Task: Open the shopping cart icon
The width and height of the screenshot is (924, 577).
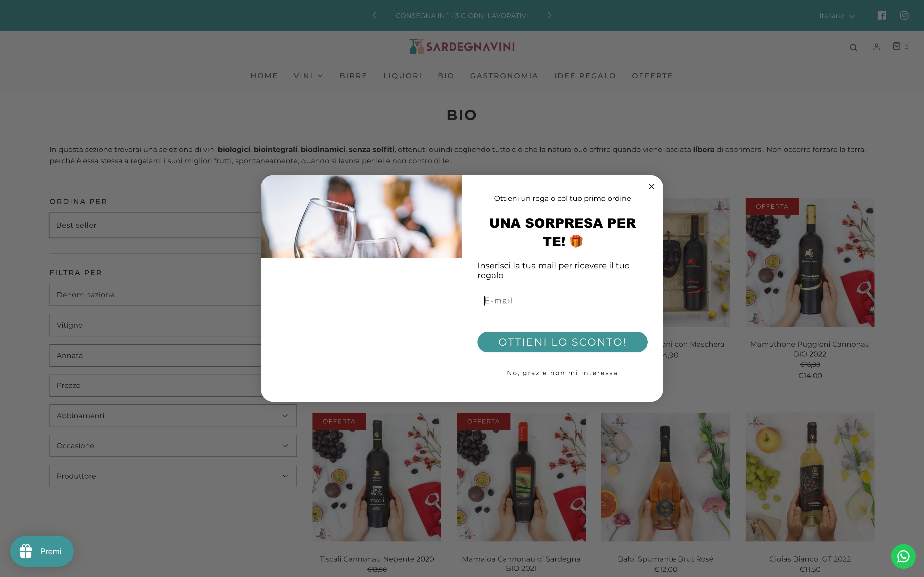Action: (900, 46)
